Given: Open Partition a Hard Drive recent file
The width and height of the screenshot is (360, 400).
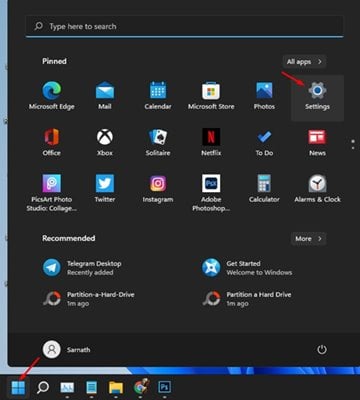Looking at the screenshot, I should (247, 299).
